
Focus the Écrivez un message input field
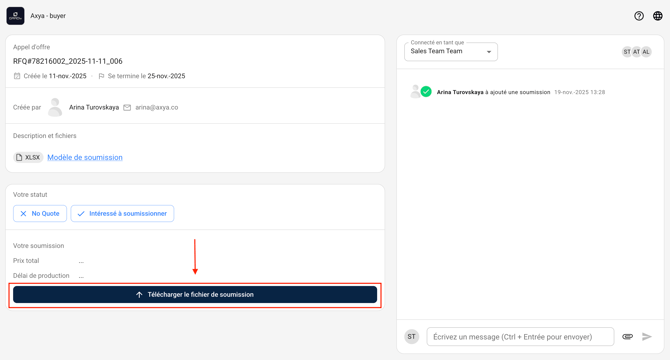520,337
